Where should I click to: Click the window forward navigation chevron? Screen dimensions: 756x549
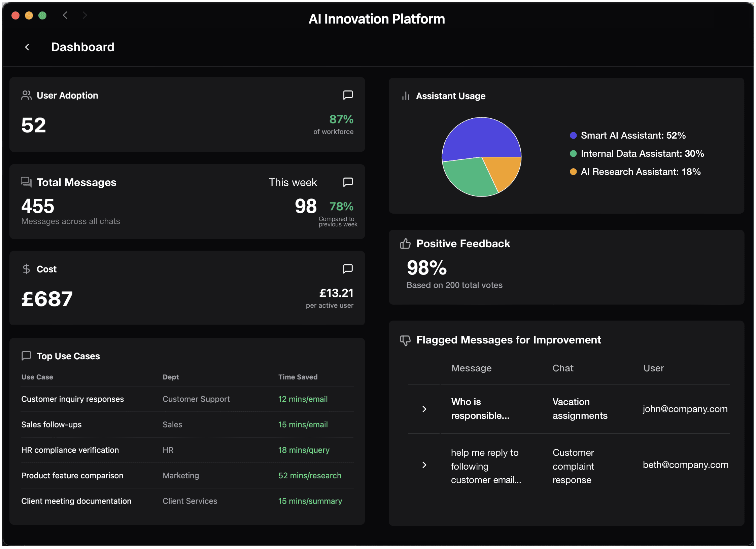pyautogui.click(x=84, y=15)
